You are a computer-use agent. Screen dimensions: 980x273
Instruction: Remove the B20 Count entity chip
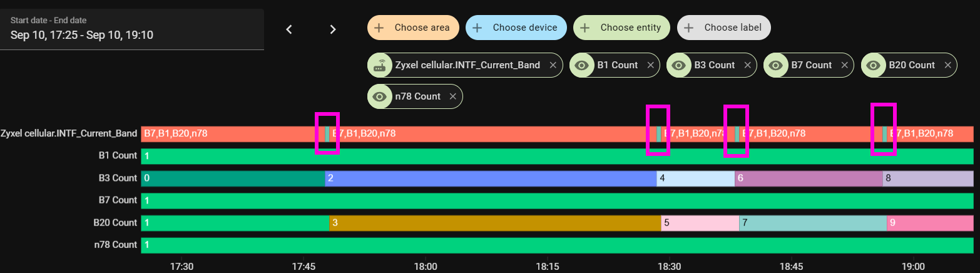[x=947, y=65]
